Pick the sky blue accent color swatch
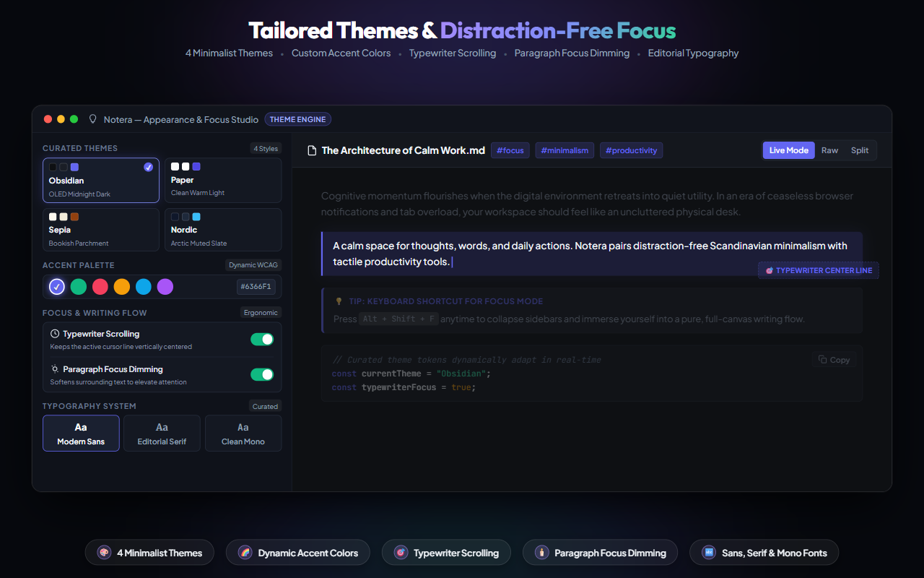924x578 pixels. pyautogui.click(x=144, y=287)
